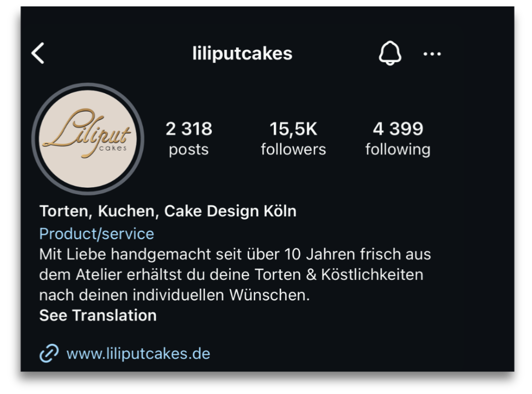532x394 pixels.
Task: Click the followers label under 15,5K
Action: (293, 149)
